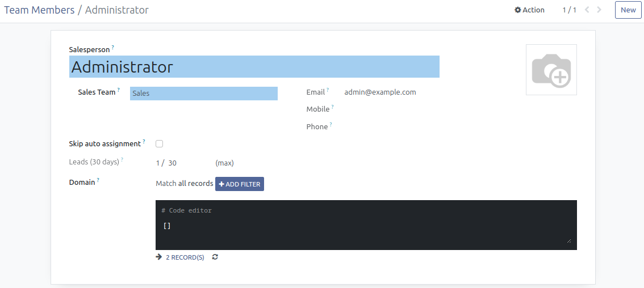Click the refresh icon beside record count
Screen dimensions: 644x288
215,257
